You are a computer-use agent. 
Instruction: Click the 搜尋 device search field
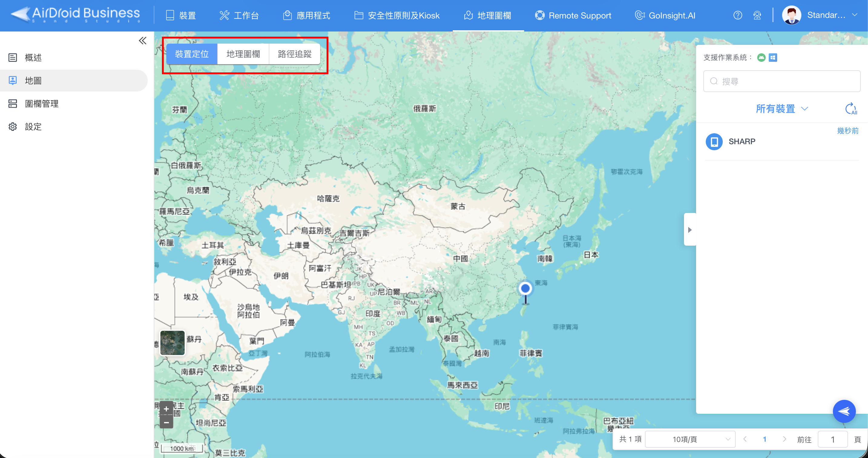(782, 81)
